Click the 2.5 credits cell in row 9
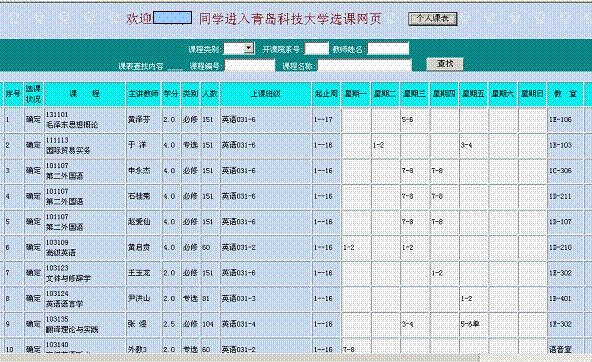Screen dimensions: 592x362 [169, 324]
